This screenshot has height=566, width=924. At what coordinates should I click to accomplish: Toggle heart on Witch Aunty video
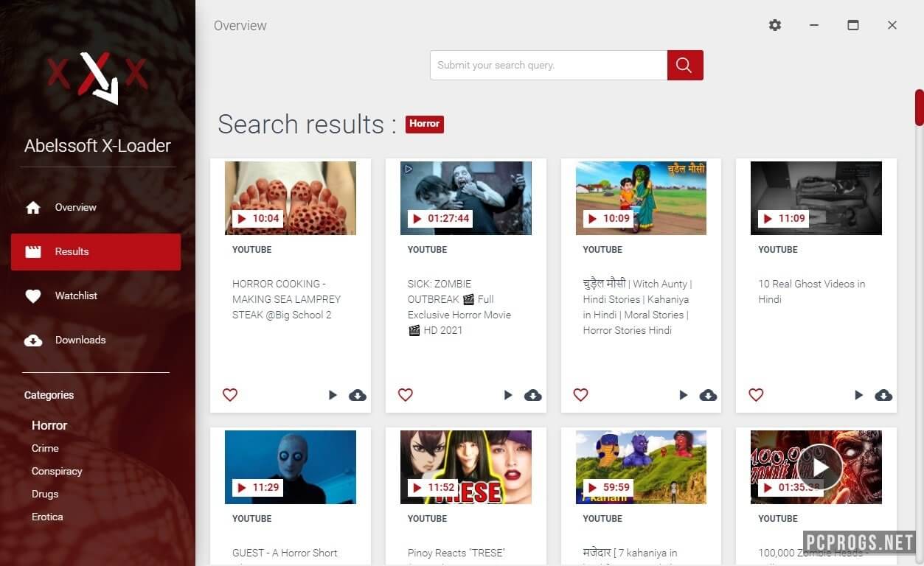click(x=581, y=395)
